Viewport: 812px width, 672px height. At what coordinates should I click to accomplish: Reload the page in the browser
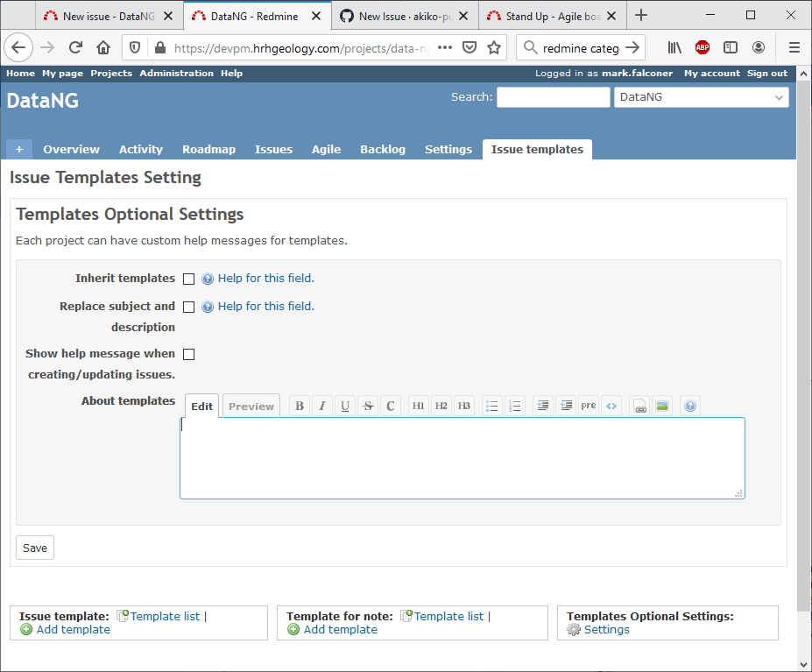coord(75,47)
